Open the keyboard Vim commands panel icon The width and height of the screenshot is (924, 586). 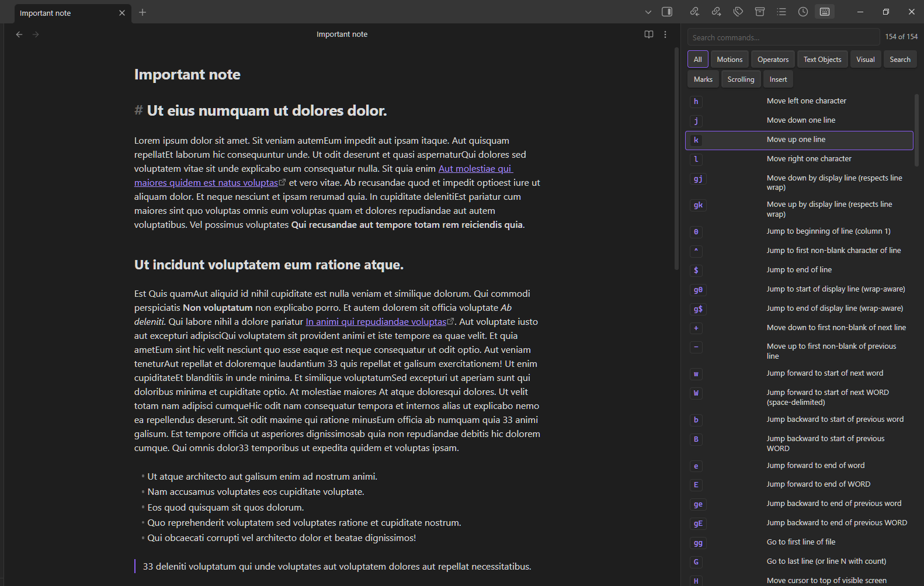[825, 12]
